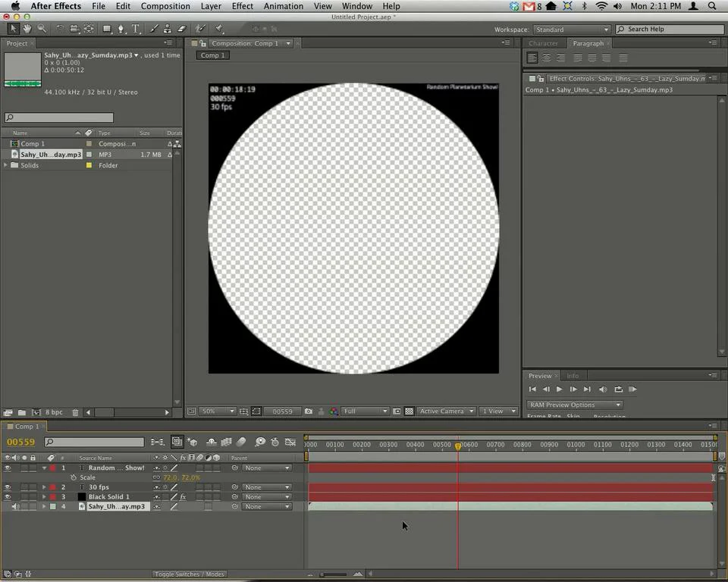Expand the Solids folder

pos(6,165)
